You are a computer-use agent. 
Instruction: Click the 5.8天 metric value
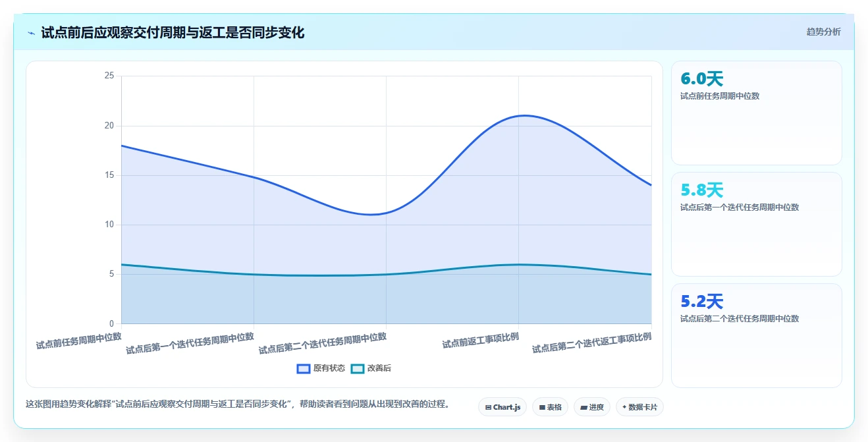[x=702, y=190]
